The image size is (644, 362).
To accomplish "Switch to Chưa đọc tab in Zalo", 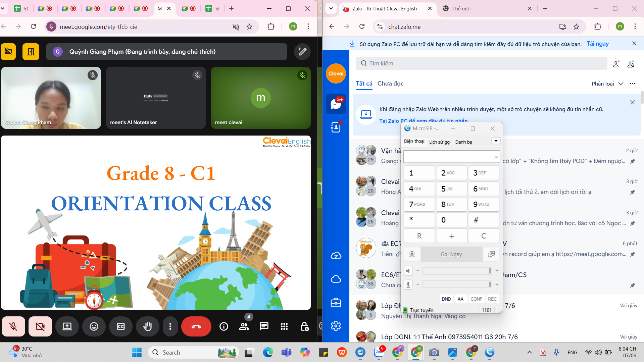I will click(x=390, y=84).
